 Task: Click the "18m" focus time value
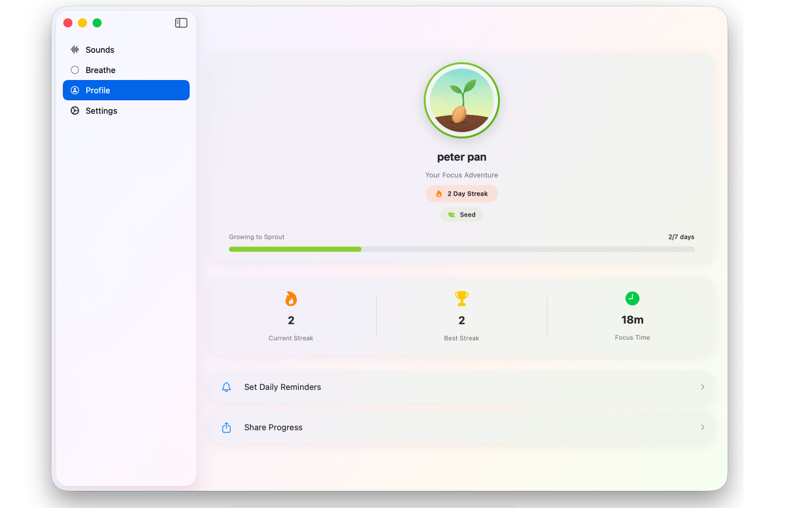(632, 319)
